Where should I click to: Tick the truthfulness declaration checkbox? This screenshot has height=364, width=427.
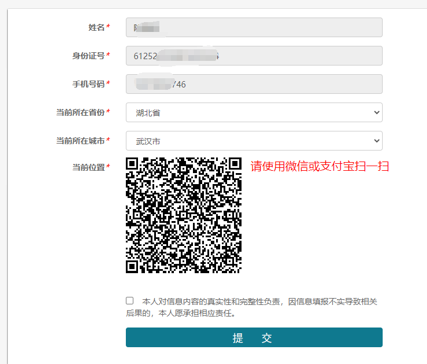pyautogui.click(x=130, y=301)
